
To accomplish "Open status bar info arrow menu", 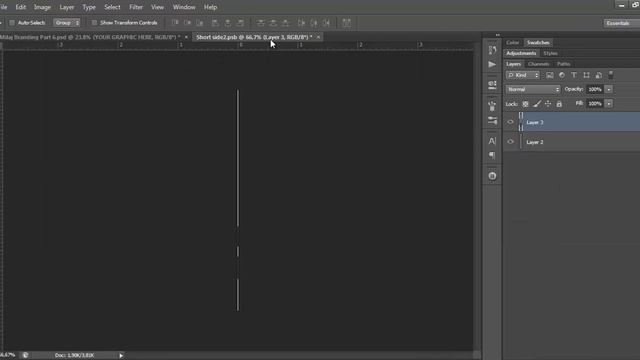I will tap(121, 356).
